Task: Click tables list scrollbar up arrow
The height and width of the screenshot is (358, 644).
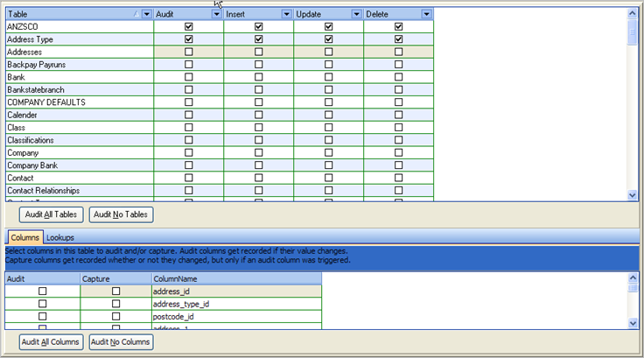Action: tap(633, 13)
